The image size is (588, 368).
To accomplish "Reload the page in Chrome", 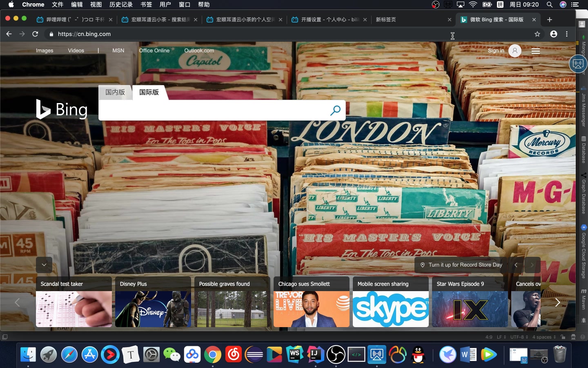I will click(x=35, y=34).
